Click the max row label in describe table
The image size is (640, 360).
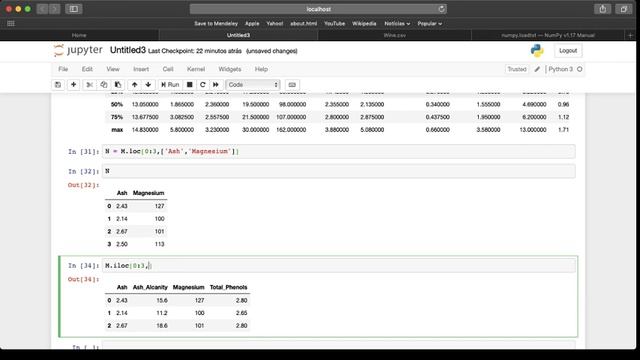click(117, 130)
